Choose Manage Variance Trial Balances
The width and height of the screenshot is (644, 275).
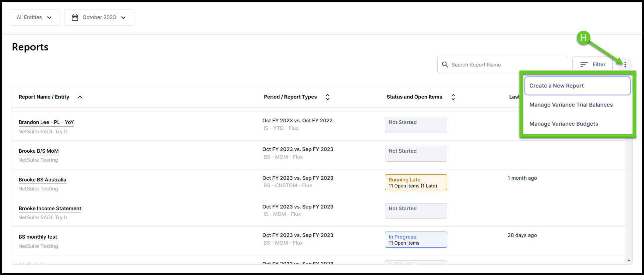tap(571, 105)
